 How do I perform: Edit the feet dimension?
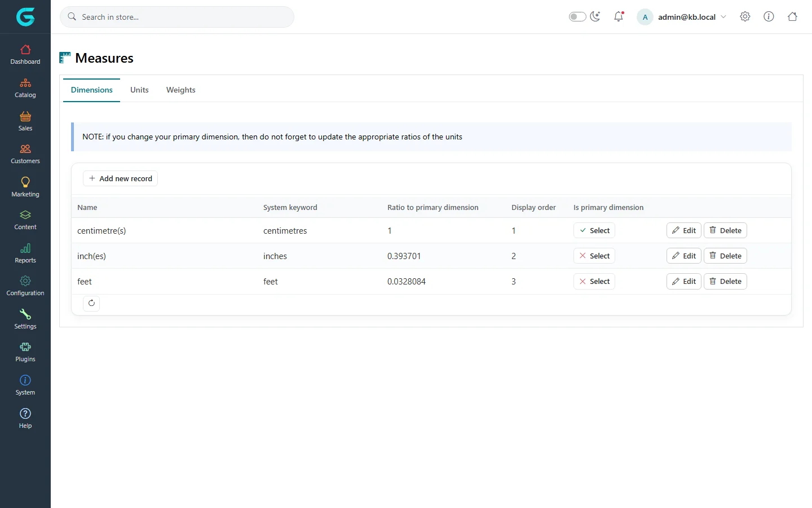(683, 281)
